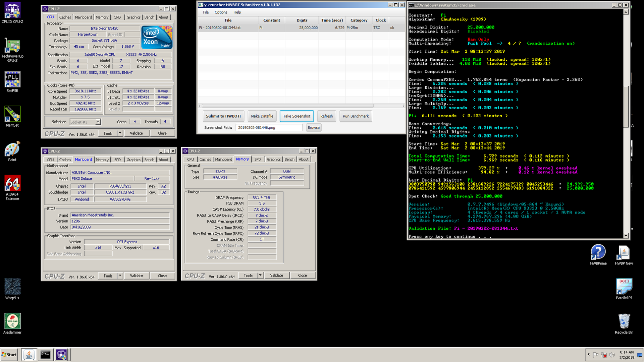Click cmd window scroll-down arrow

coord(626,236)
